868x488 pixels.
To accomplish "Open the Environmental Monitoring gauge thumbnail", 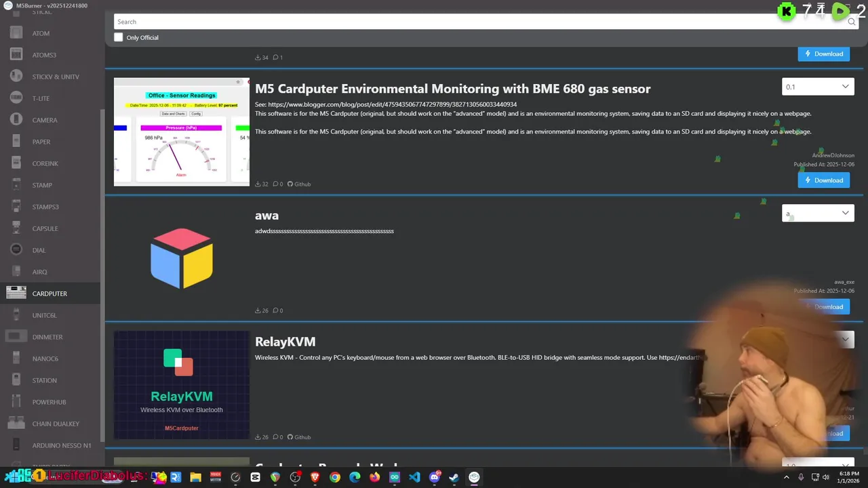I will [182, 131].
